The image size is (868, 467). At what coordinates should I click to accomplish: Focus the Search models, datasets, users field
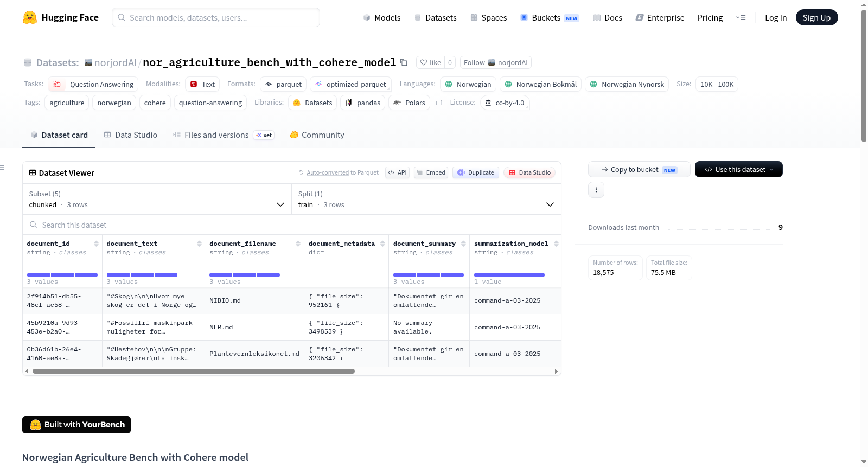(x=216, y=17)
